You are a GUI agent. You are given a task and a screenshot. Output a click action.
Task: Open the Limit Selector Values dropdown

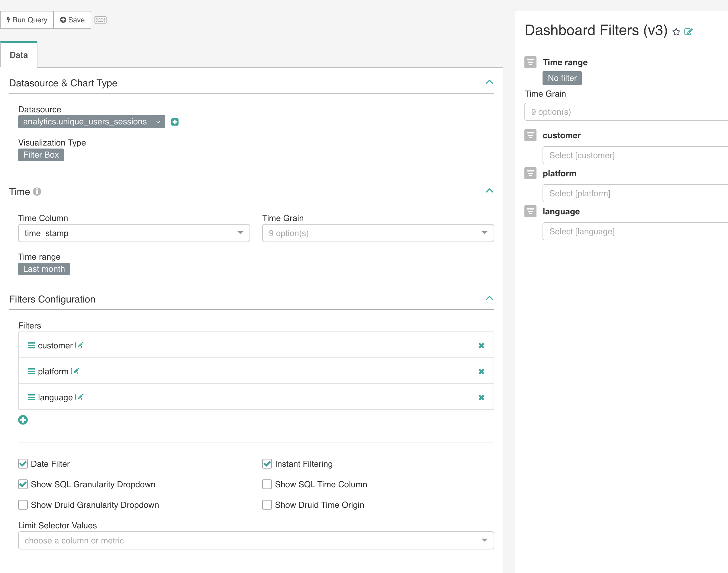click(256, 540)
